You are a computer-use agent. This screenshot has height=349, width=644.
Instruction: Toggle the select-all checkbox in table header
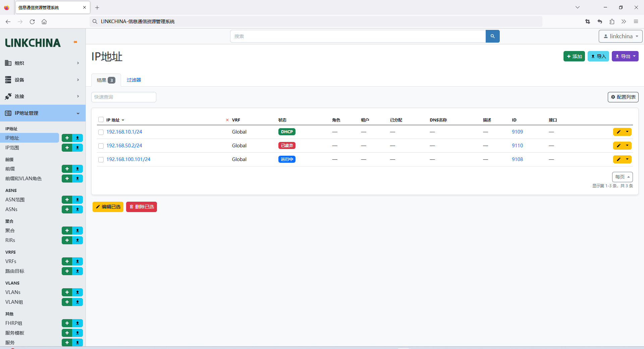pos(101,120)
